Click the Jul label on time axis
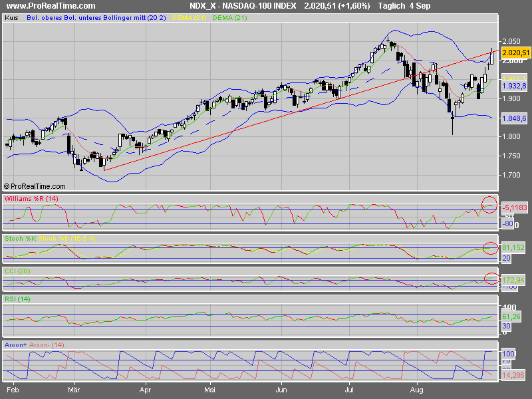The width and height of the screenshot is (532, 399). [x=348, y=390]
